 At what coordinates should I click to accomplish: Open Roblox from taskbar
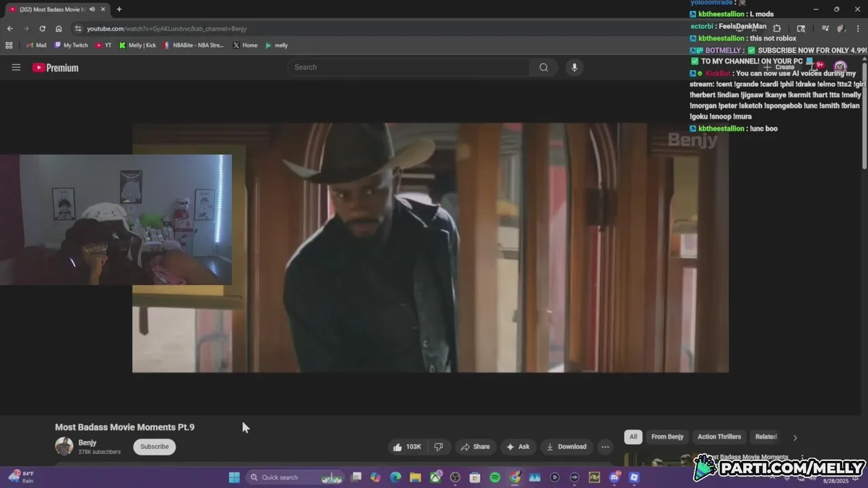click(634, 477)
